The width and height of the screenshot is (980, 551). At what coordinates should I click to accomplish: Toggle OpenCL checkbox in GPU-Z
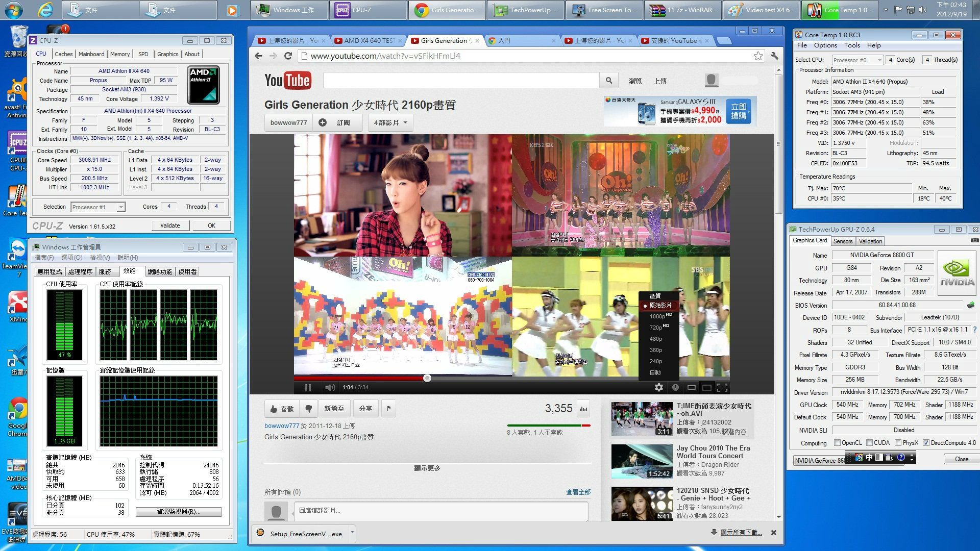point(837,442)
